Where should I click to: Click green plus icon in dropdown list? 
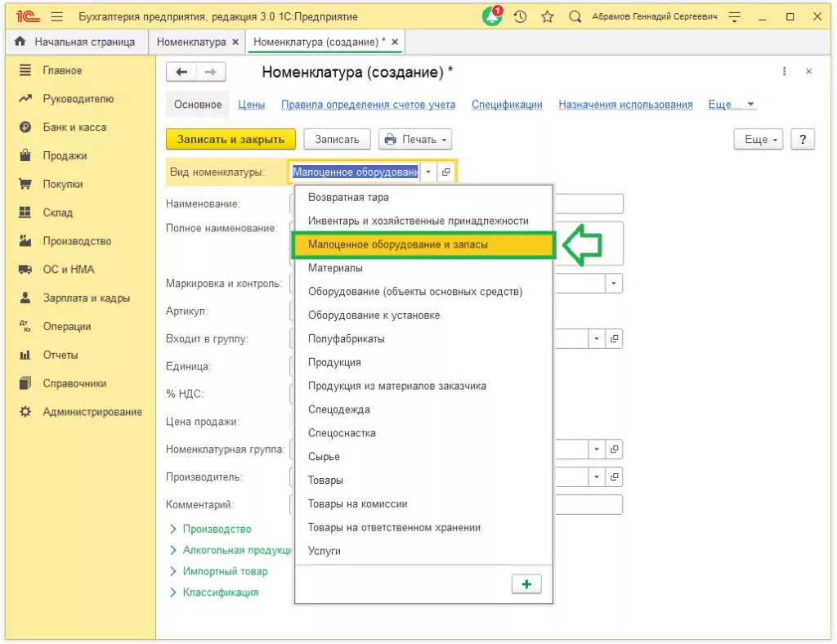[526, 584]
